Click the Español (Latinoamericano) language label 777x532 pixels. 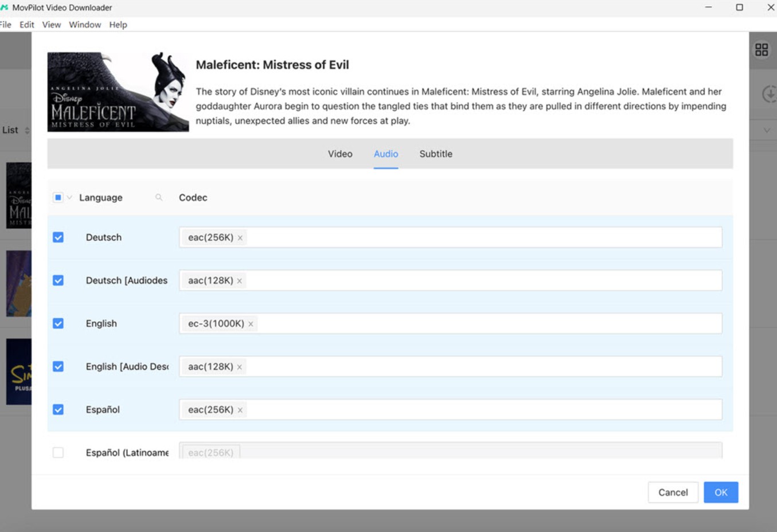(127, 452)
